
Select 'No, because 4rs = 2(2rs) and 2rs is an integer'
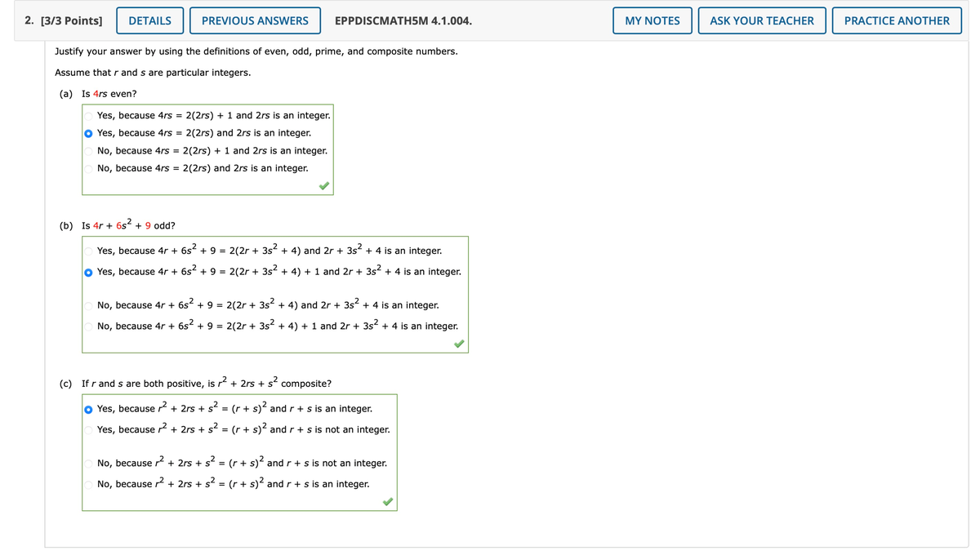coord(87,167)
